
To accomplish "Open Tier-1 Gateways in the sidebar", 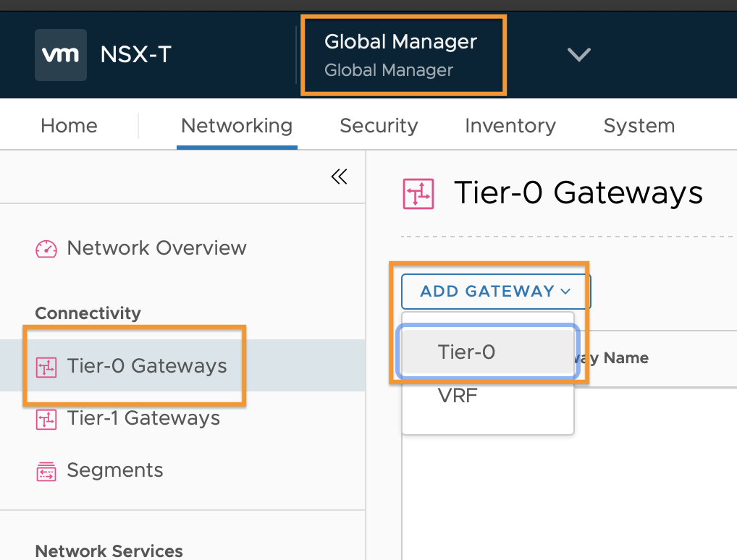I will tap(143, 417).
